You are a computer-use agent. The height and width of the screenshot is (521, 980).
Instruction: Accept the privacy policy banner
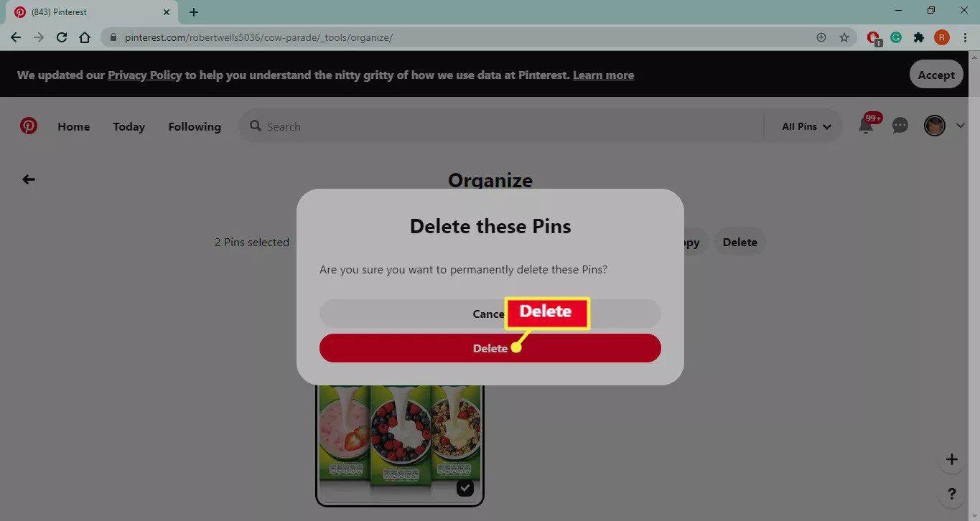936,75
